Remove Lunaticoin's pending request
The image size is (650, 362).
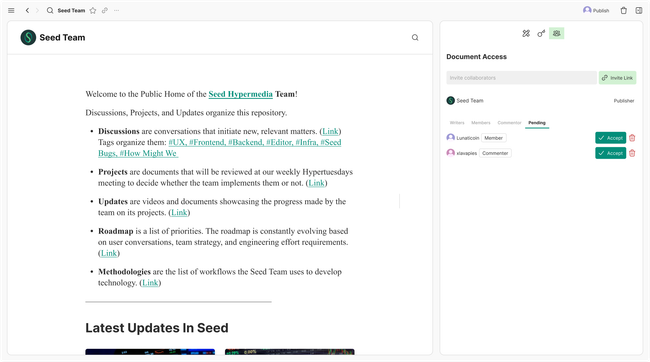point(632,138)
